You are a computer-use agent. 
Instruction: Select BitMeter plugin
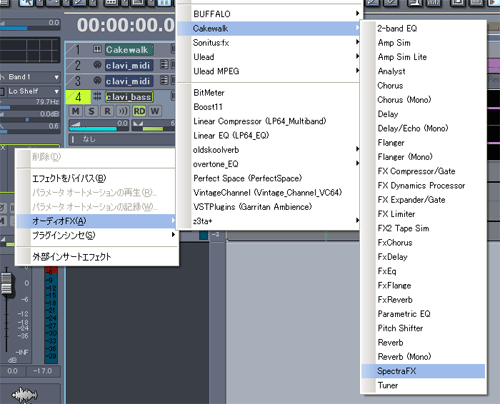(x=269, y=93)
